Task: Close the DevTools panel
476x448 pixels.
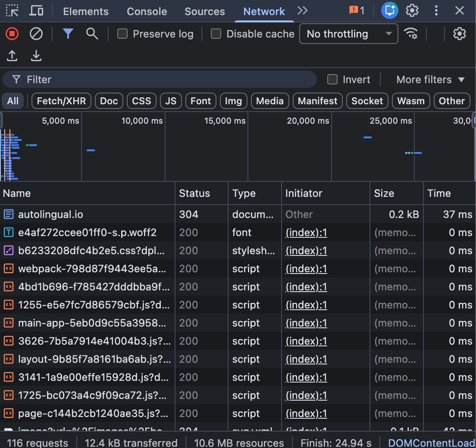Action: 460,11
